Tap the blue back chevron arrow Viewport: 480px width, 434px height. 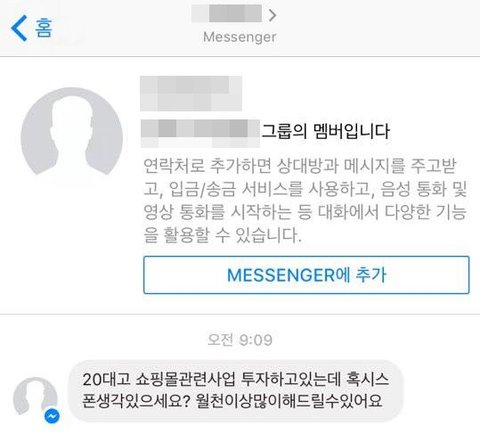(x=19, y=28)
